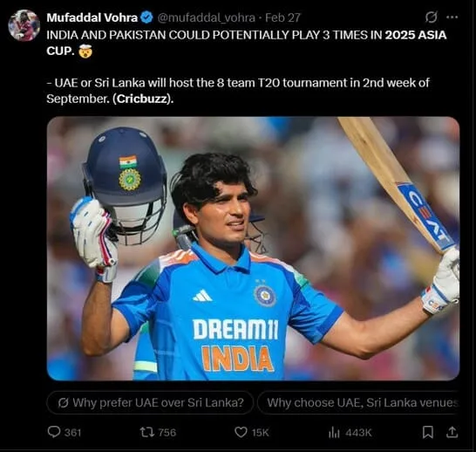Select 'Why choose UAE, Sri Lanka venues' suggestion
Image resolution: width=476 pixels, height=452 pixels.
point(358,403)
